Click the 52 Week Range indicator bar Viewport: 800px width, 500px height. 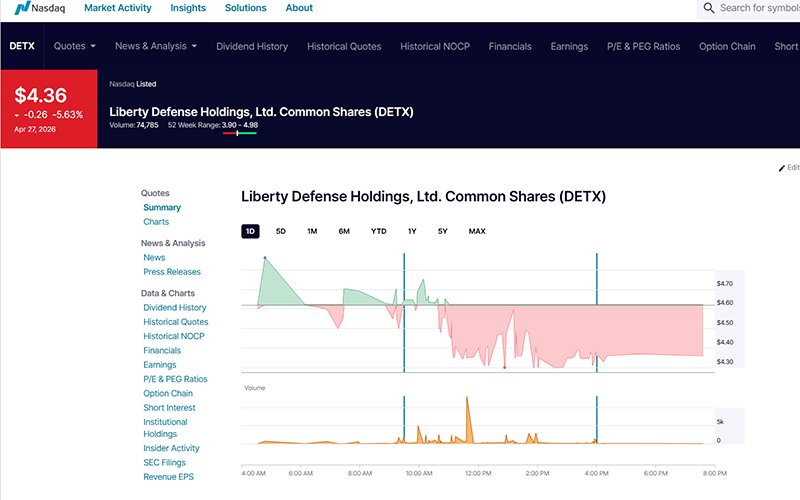tap(240, 133)
